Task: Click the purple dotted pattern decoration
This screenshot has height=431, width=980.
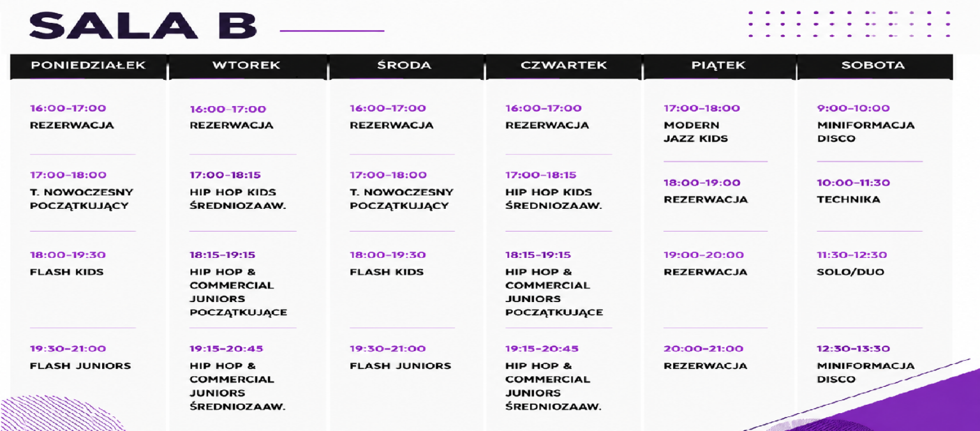Action: point(850,24)
